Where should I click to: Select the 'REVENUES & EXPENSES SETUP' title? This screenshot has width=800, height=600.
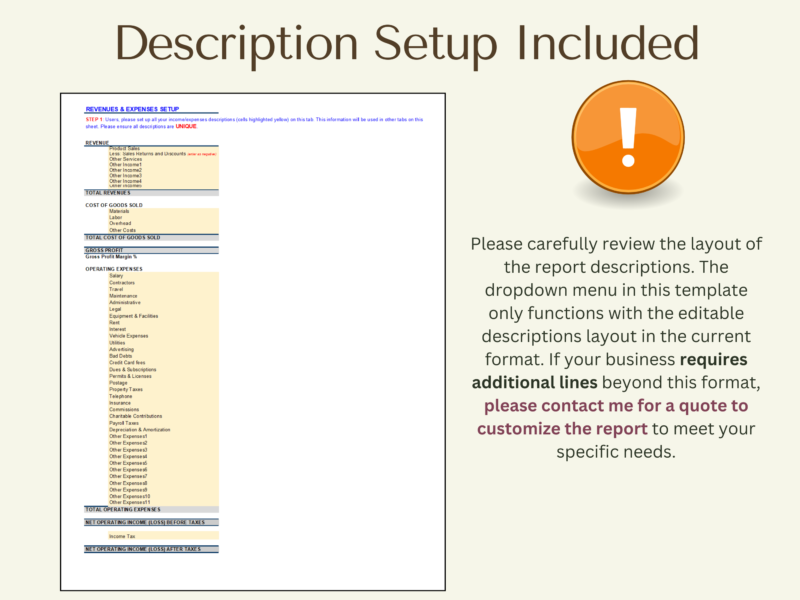[x=132, y=109]
